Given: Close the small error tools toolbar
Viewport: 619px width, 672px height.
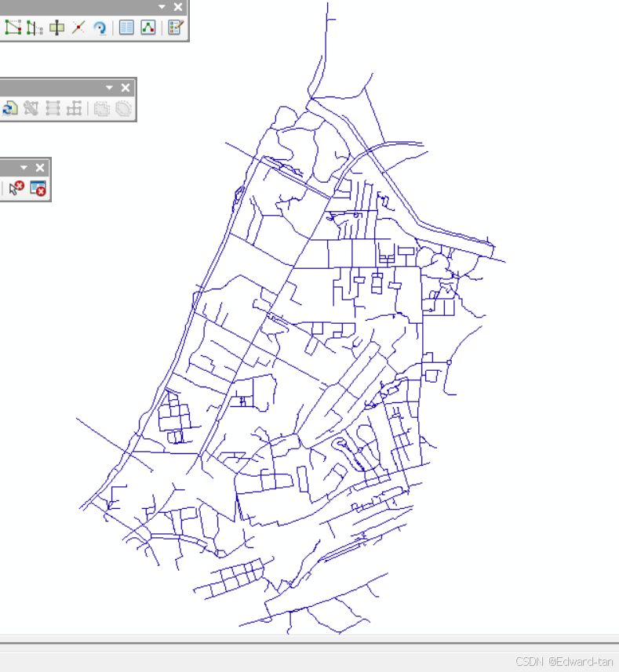Looking at the screenshot, I should pyautogui.click(x=40, y=168).
